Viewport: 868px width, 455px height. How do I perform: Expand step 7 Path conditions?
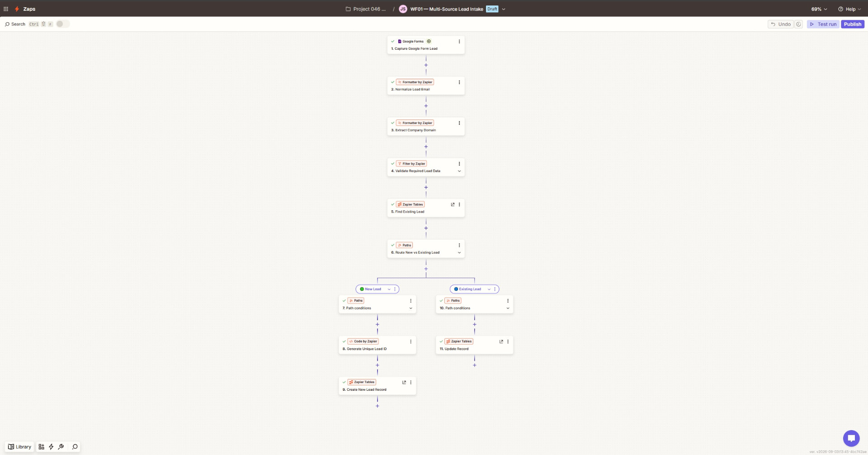[411, 308]
